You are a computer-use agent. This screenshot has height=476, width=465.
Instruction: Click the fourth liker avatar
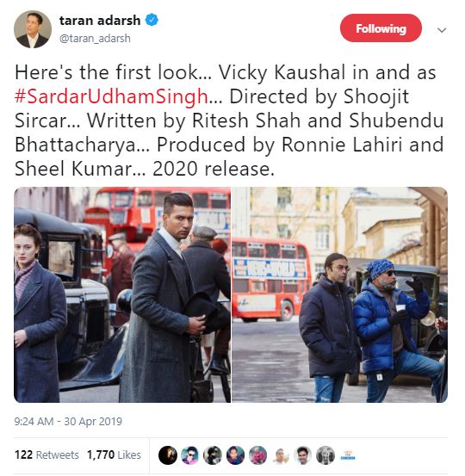coord(235,455)
